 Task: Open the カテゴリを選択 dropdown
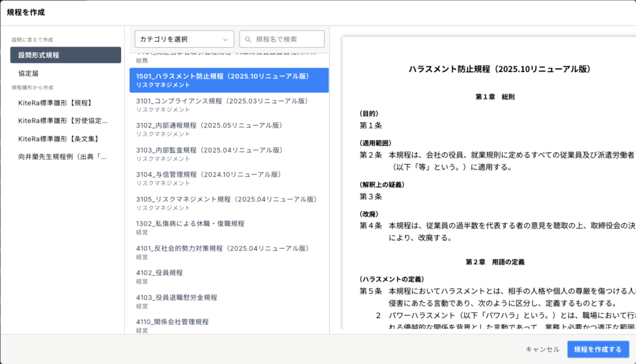click(x=184, y=39)
